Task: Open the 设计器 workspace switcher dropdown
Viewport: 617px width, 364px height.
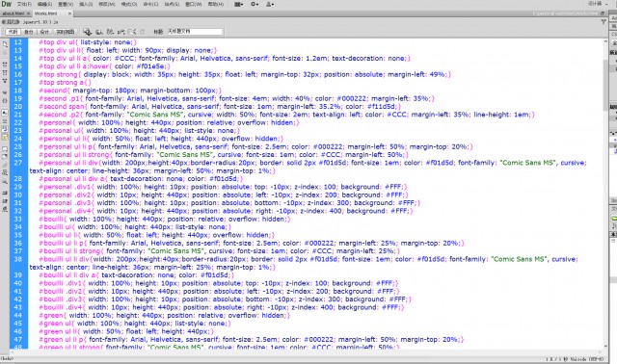Action: (598, 4)
